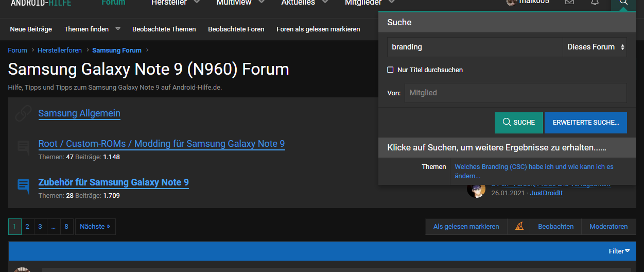Select the Forum tab in top navigation
The height and width of the screenshot is (272, 644).
tap(113, 3)
